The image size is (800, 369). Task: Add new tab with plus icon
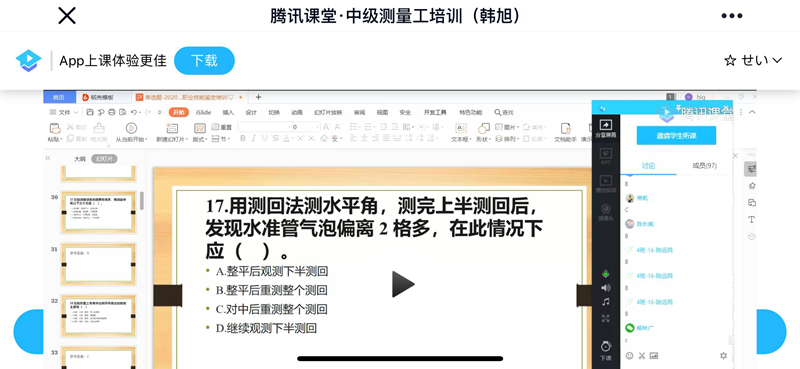[258, 97]
